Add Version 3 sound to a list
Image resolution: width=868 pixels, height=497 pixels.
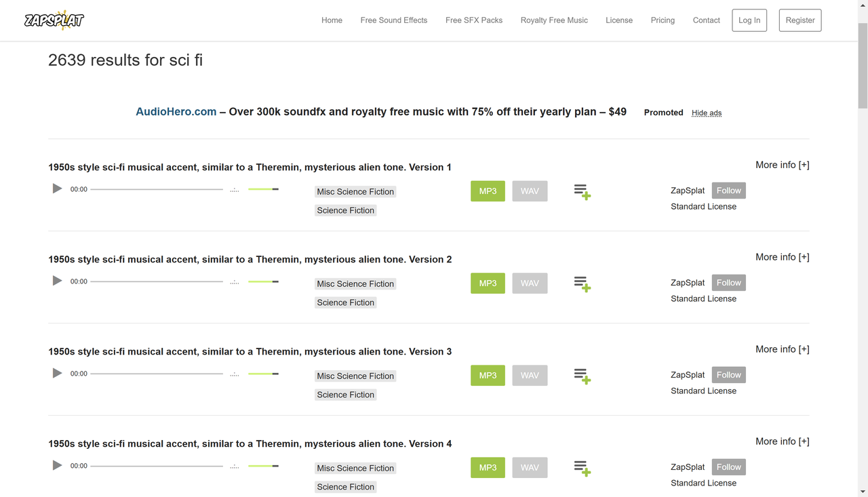coord(582,376)
